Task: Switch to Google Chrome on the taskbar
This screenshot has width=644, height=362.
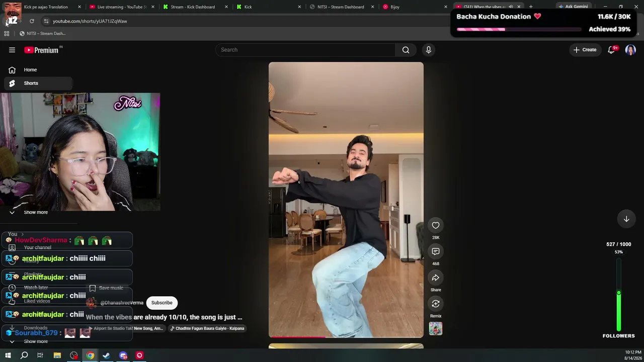Action: pyautogui.click(x=90, y=355)
